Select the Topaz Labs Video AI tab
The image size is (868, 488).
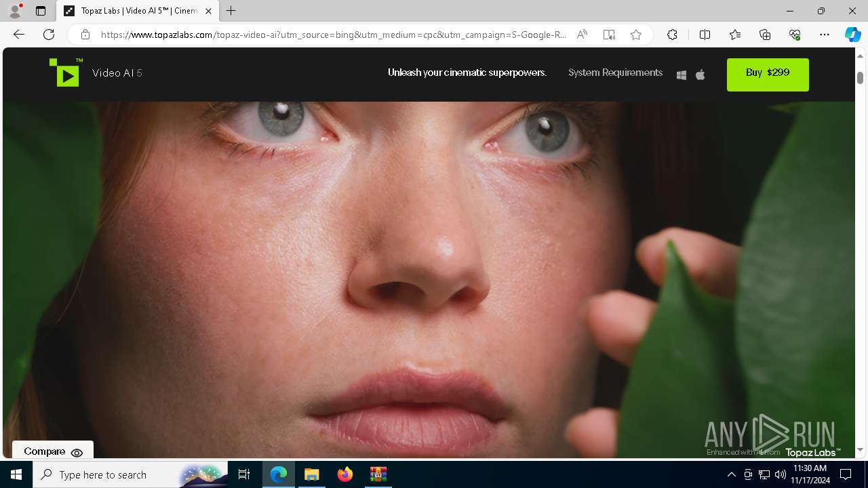point(138,11)
